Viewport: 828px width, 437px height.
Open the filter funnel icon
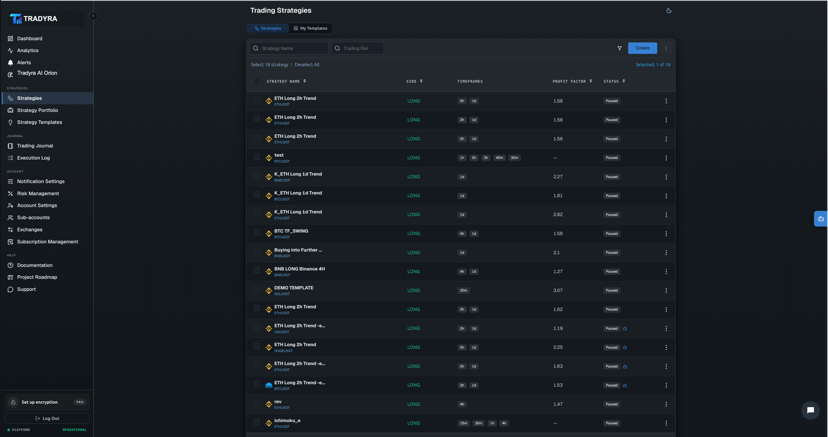tap(619, 48)
